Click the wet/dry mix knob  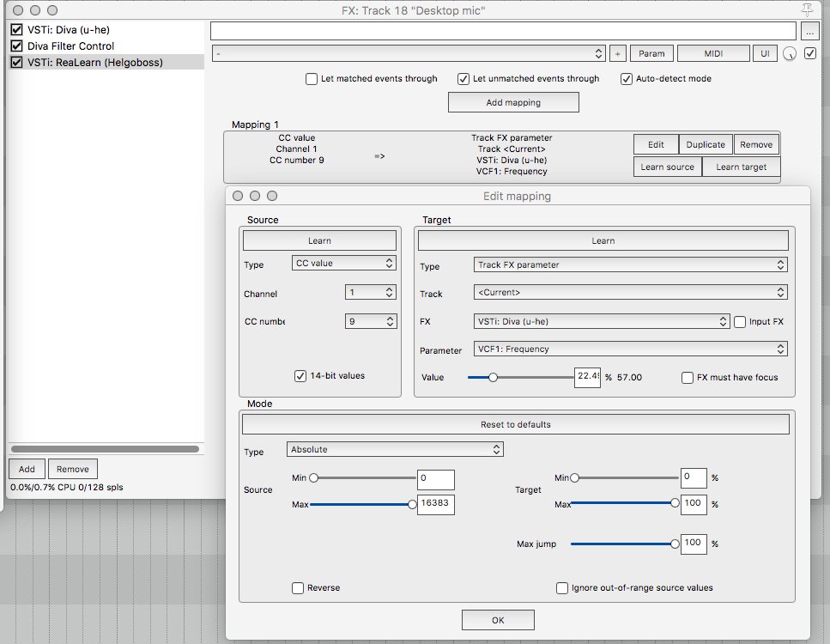[x=790, y=54]
